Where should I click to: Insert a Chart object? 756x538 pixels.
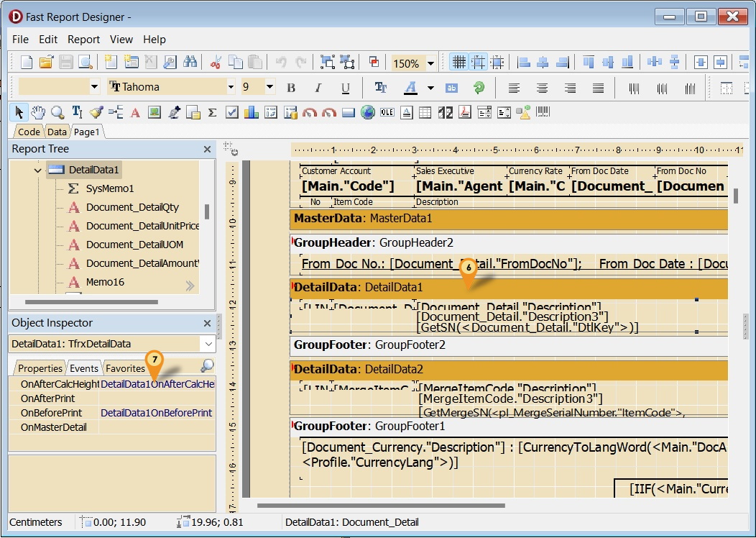click(251, 112)
